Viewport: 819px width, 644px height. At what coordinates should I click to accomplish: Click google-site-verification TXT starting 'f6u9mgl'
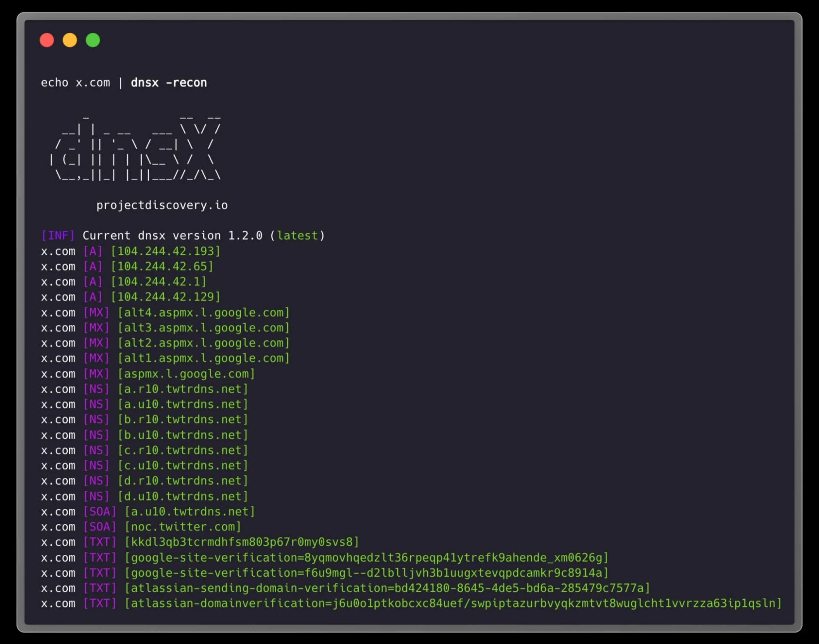pyautogui.click(x=367, y=573)
